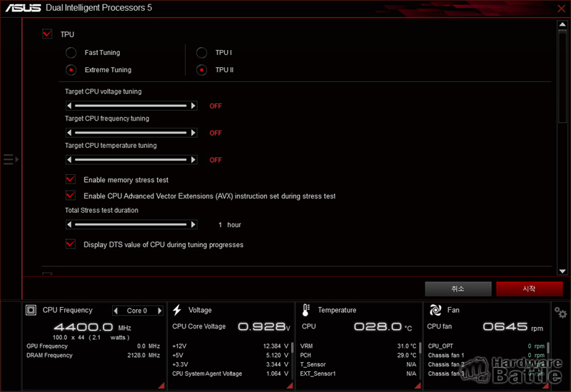Click the Core 0 selector label
This screenshot has height=392, width=571.
point(137,311)
